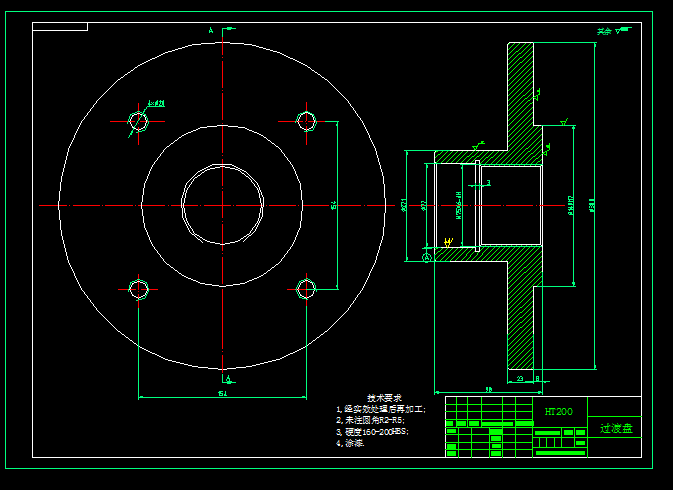Click the M75 thread callout in section view
Image resolution: width=673 pixels, height=490 pixels.
pyautogui.click(x=458, y=206)
